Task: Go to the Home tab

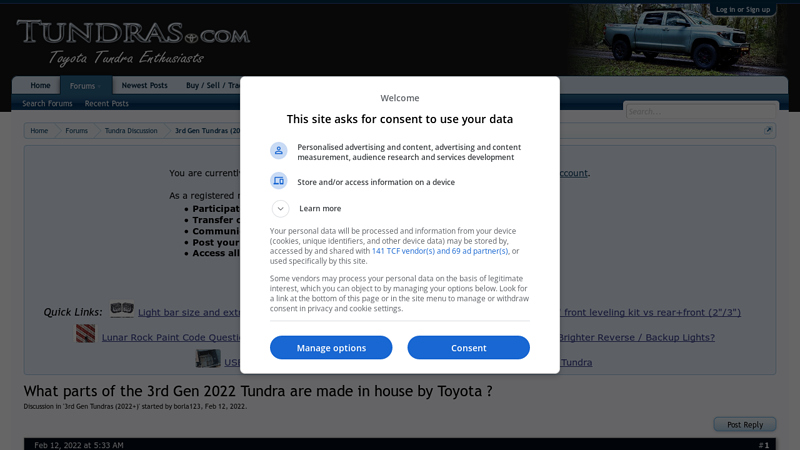Action: (x=40, y=86)
